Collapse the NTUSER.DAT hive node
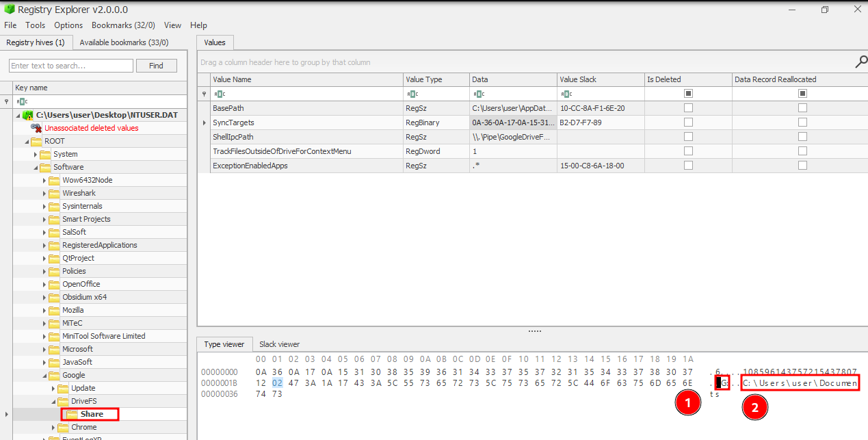 click(18, 115)
